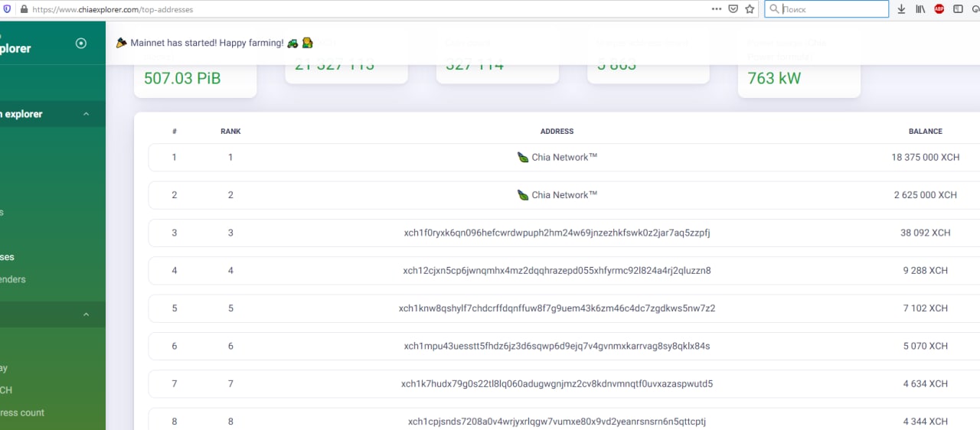Open second Chia Network™ address link
This screenshot has width=980, height=430.
564,194
